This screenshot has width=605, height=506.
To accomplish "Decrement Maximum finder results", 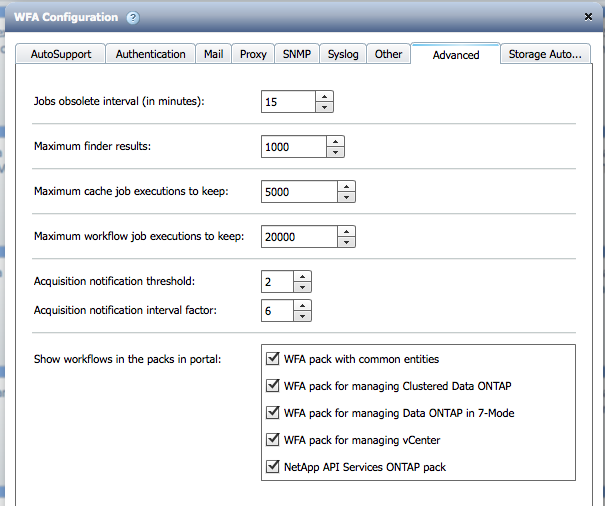I will [335, 152].
